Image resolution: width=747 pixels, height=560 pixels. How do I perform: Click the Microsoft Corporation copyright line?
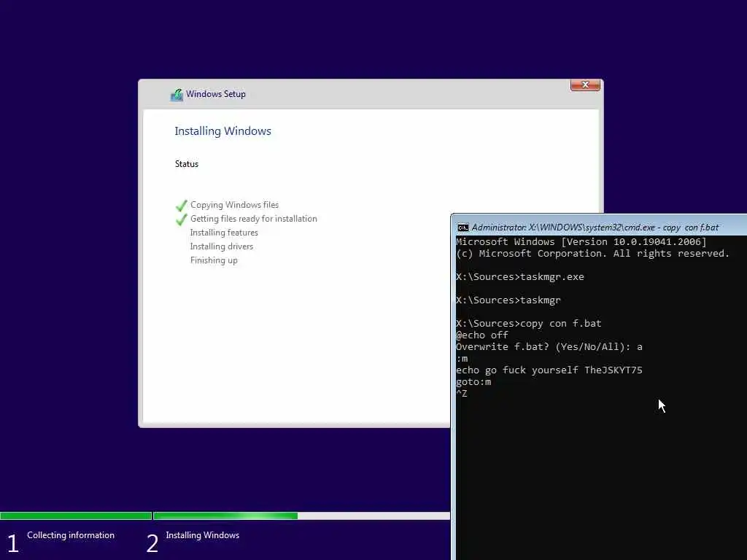592,253
